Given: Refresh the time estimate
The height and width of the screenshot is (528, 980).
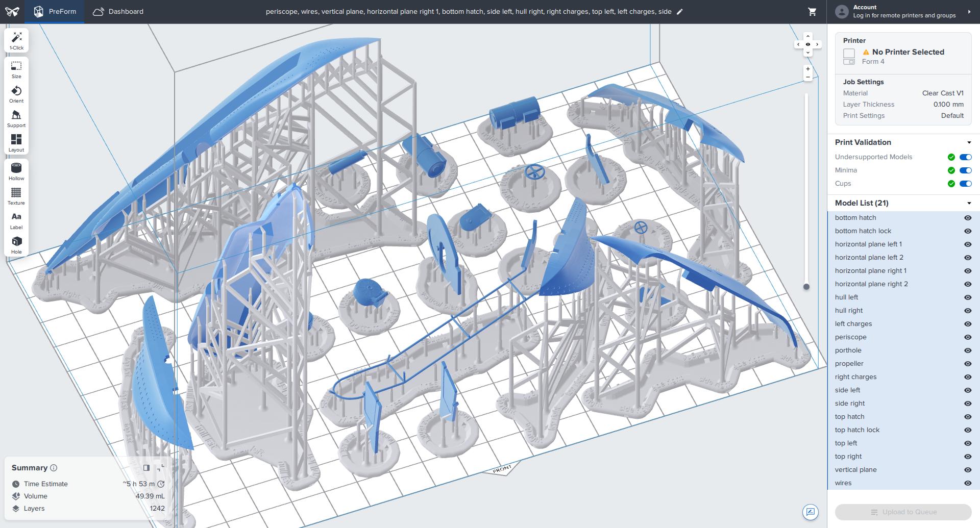Looking at the screenshot, I should (161, 484).
